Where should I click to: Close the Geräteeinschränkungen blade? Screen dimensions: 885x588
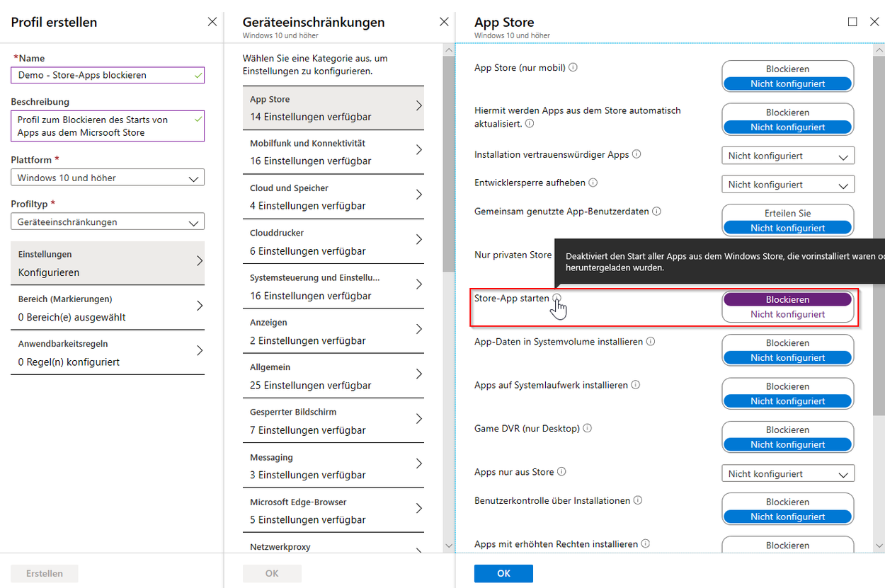click(x=444, y=22)
